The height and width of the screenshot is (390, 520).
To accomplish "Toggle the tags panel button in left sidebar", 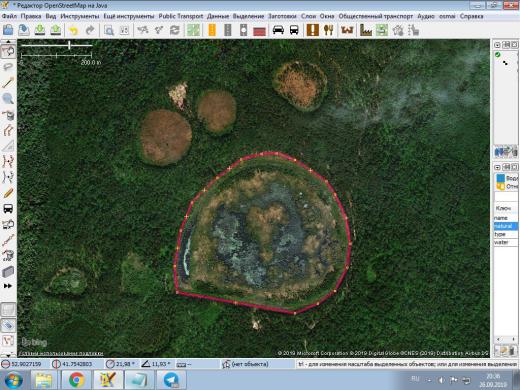I will point(8,325).
